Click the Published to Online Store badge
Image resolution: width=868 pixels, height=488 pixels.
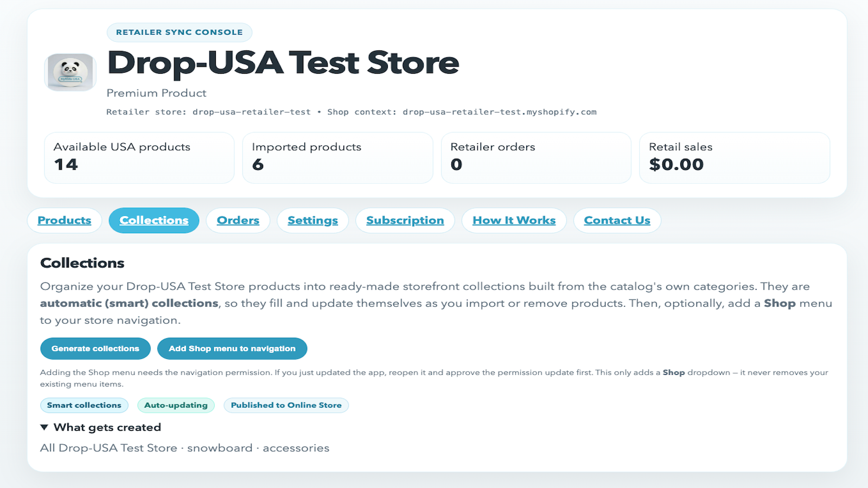coord(286,405)
